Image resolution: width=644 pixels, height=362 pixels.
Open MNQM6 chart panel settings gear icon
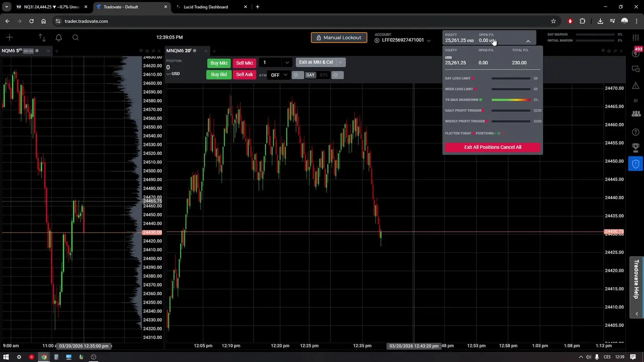(609, 51)
